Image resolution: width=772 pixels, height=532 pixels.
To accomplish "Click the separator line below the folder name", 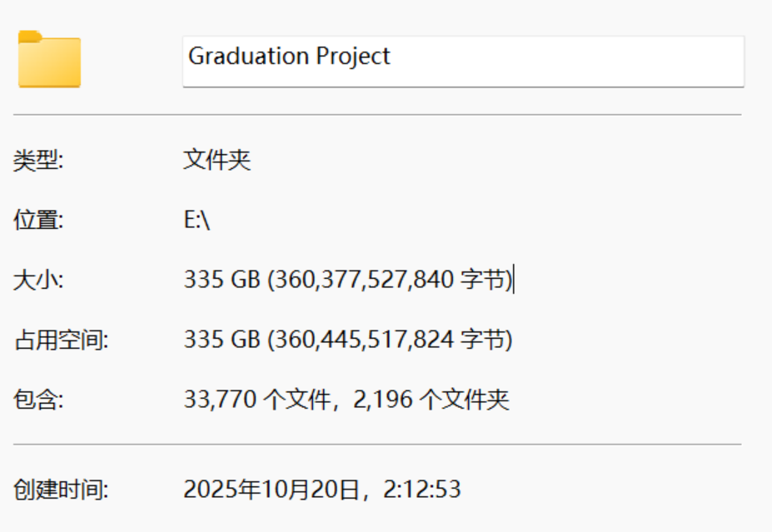I will point(376,114).
